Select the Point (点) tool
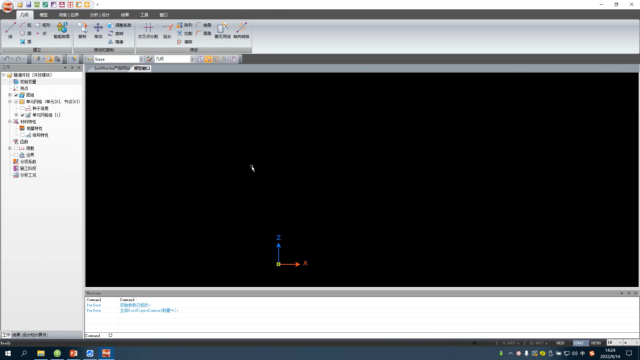The height and width of the screenshot is (360, 640). [41, 33]
